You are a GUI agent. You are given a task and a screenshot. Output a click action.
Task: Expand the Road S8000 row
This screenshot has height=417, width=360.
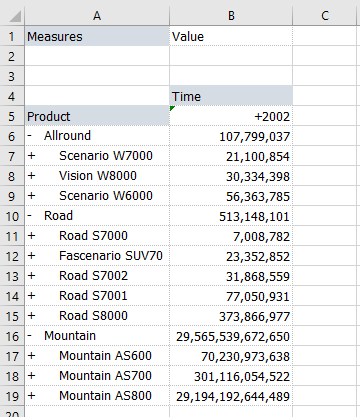31,316
